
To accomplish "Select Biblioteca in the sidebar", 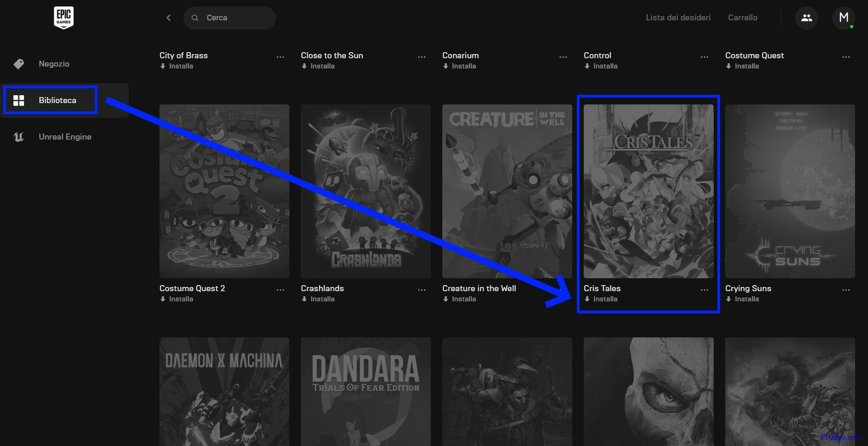I will pos(65,100).
